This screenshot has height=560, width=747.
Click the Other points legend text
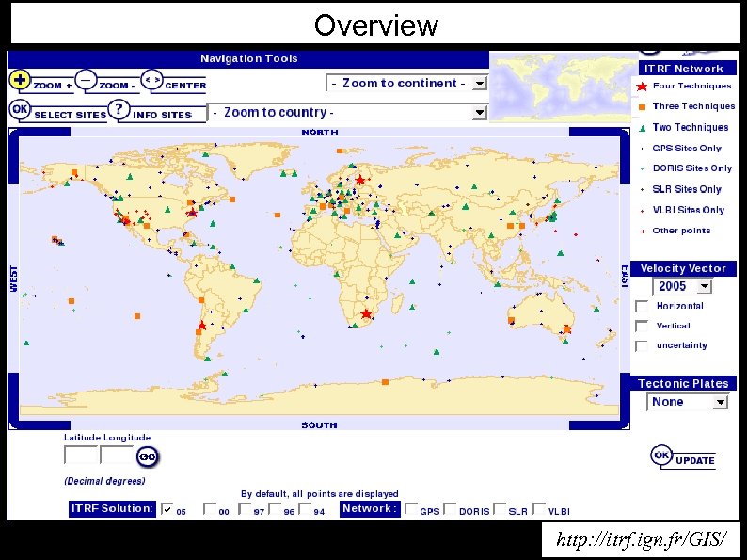click(x=681, y=231)
